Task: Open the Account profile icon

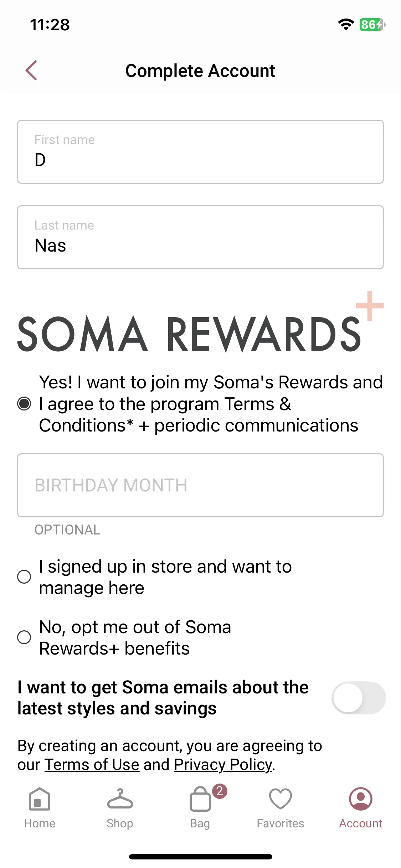Action: 361,799
